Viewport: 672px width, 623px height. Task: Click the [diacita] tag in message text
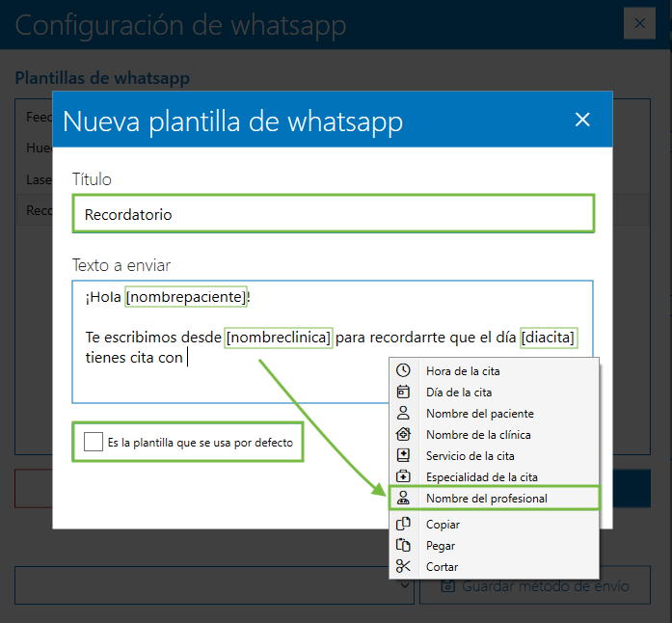(549, 338)
